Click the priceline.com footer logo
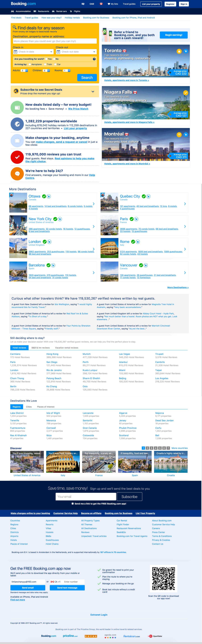 (x=70, y=636)
